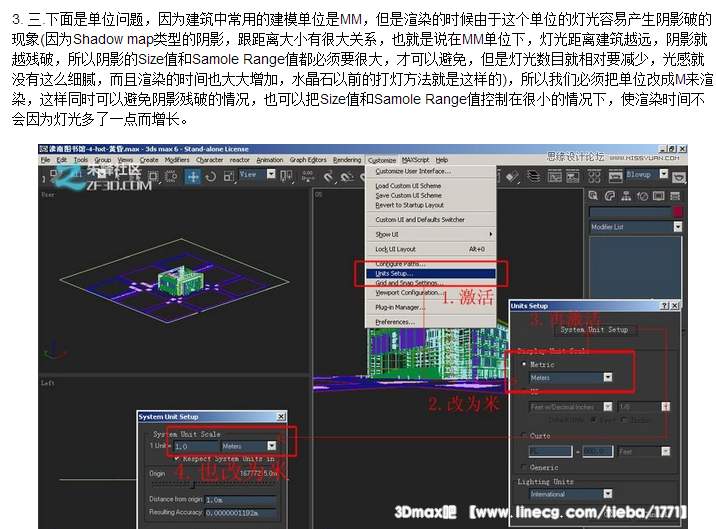
Task: Click the 3D snap toggle icon
Action: (x=328, y=177)
